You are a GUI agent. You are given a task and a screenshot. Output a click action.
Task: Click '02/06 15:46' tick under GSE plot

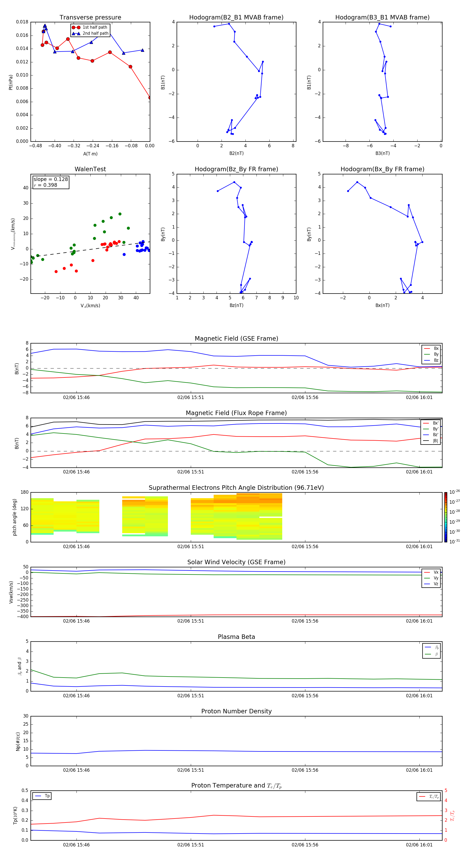[x=76, y=397]
